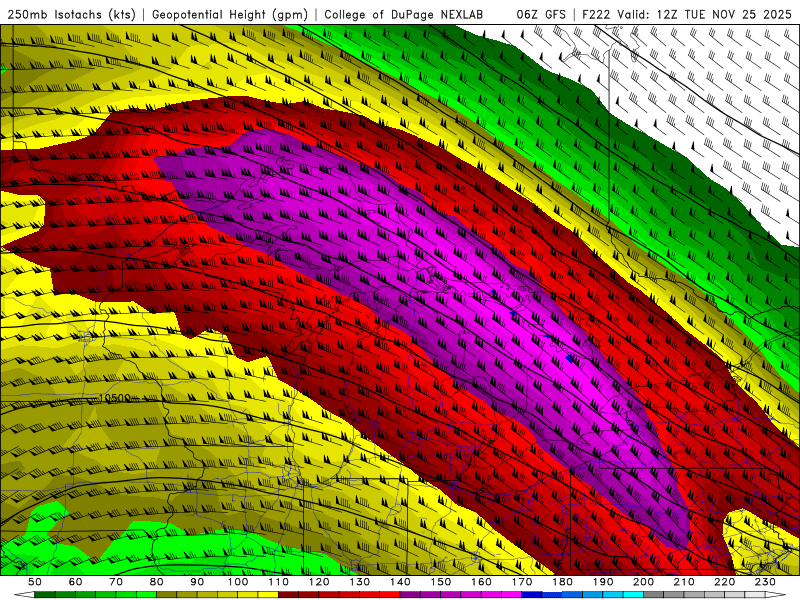
Task: Click the '250mb Isotachs (kts)' title text
Action: (71, 14)
